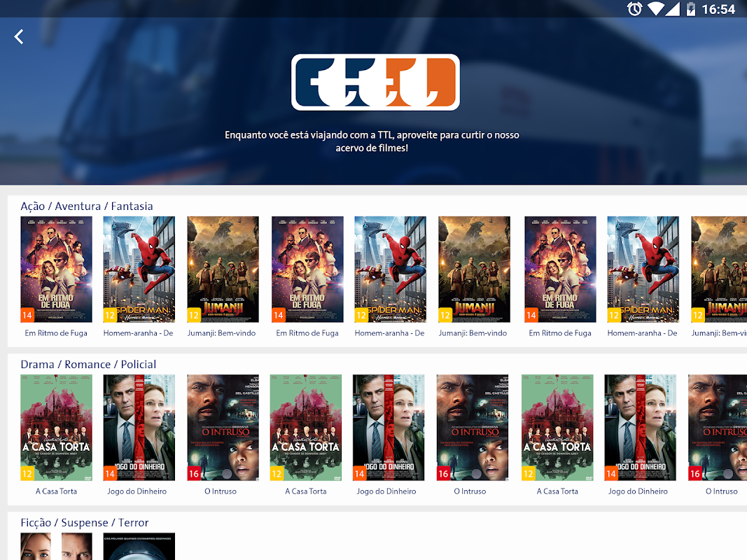This screenshot has height=560, width=747.
Task: Tap the 'Enquanto você está viajando' welcome text
Action: pyautogui.click(x=372, y=141)
